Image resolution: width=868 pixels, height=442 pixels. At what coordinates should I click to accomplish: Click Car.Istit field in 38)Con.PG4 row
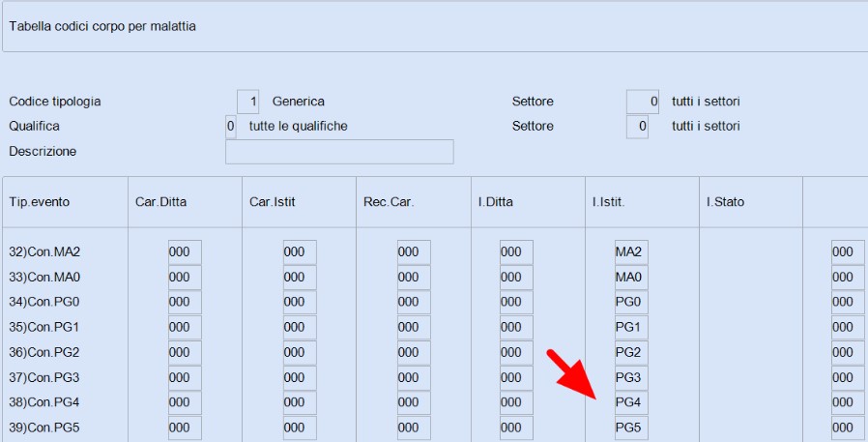pyautogui.click(x=300, y=402)
